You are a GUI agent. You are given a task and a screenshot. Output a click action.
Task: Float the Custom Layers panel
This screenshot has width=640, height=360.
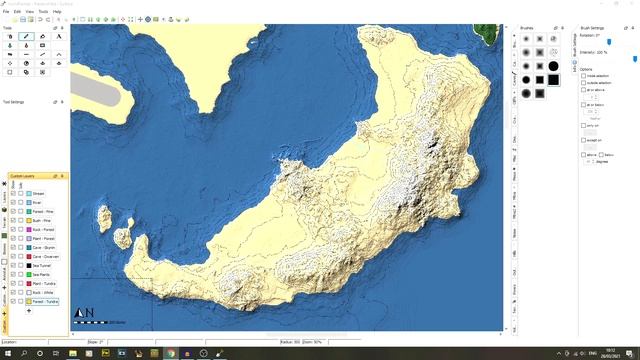[55, 176]
